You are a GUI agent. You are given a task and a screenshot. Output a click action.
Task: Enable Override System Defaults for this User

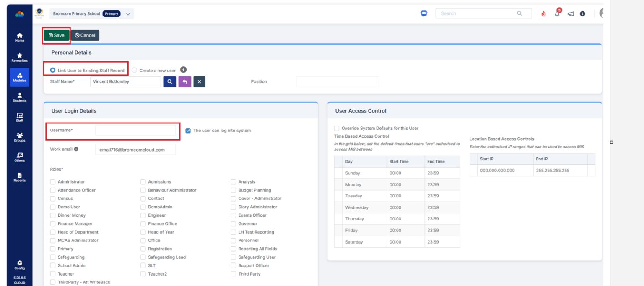tap(336, 128)
